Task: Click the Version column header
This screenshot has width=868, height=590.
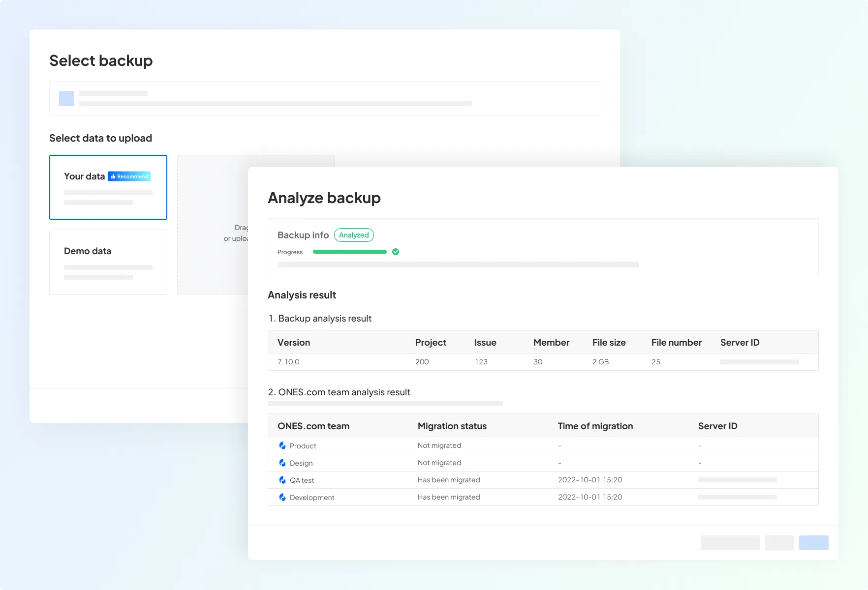Action: pyautogui.click(x=294, y=342)
